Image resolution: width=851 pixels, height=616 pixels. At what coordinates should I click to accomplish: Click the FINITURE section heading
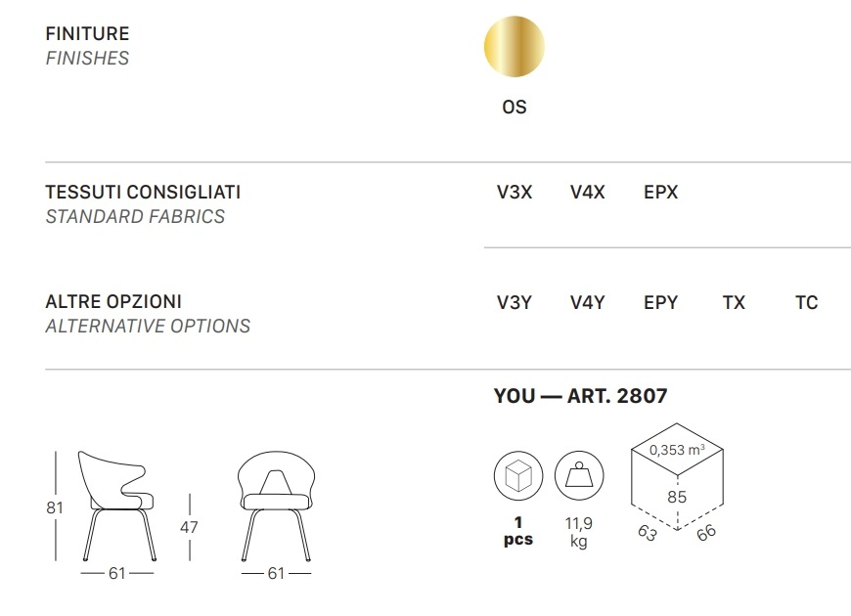click(x=87, y=33)
